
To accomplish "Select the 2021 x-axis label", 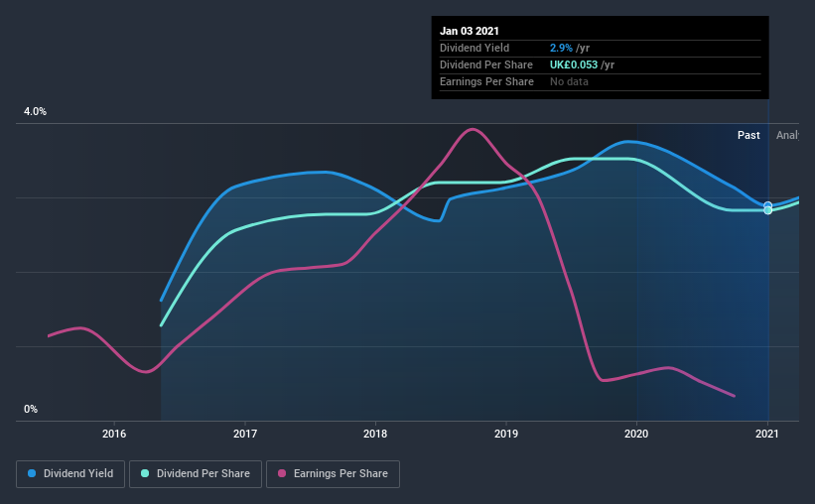I will point(766,434).
